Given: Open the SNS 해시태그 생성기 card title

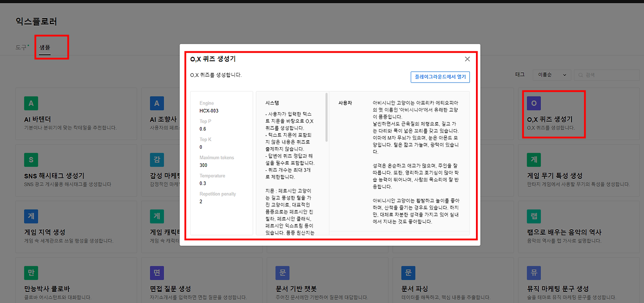Looking at the screenshot, I should tap(54, 175).
